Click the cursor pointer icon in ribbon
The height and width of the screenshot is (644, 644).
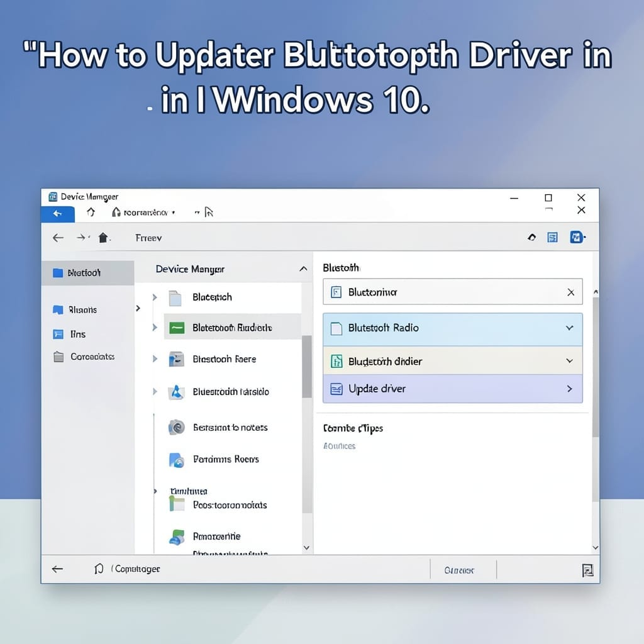209,212
